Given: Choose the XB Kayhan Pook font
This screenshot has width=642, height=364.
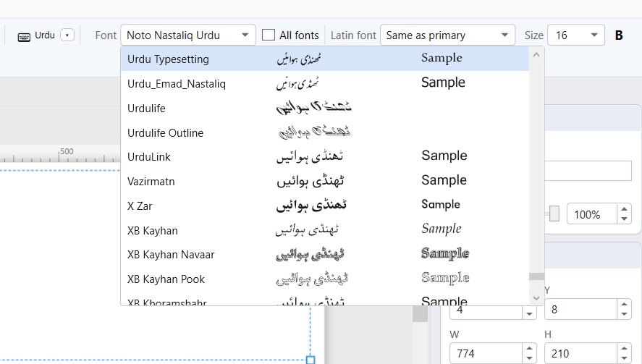Looking at the screenshot, I should [325, 279].
